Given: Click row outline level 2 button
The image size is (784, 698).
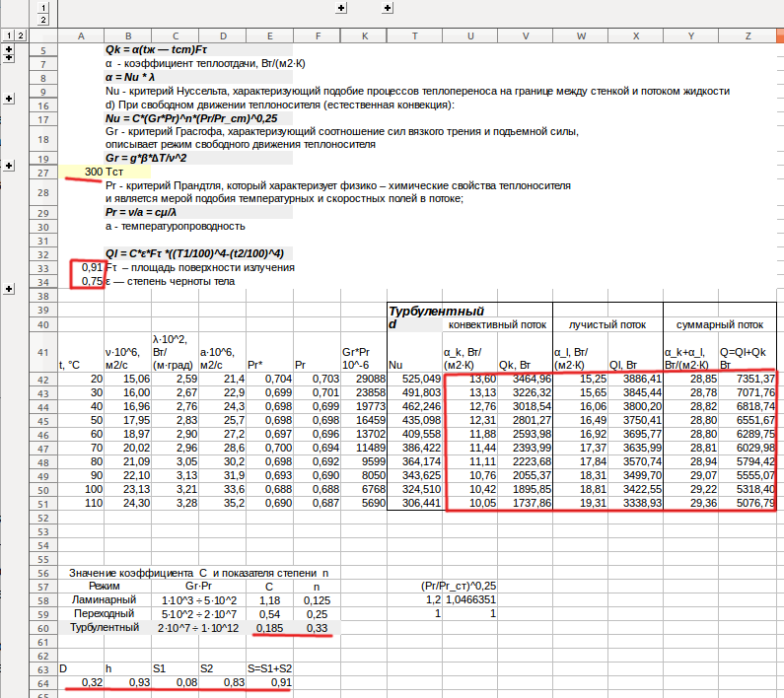Looking at the screenshot, I should (x=22, y=35).
